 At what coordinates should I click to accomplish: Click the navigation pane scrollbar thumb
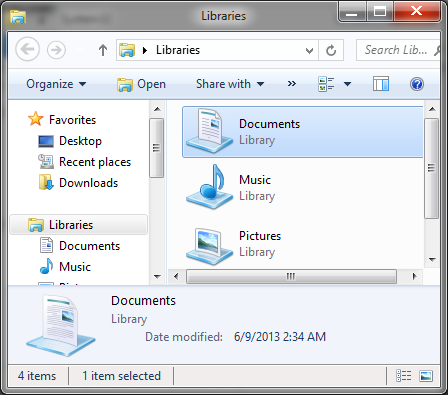(156, 148)
